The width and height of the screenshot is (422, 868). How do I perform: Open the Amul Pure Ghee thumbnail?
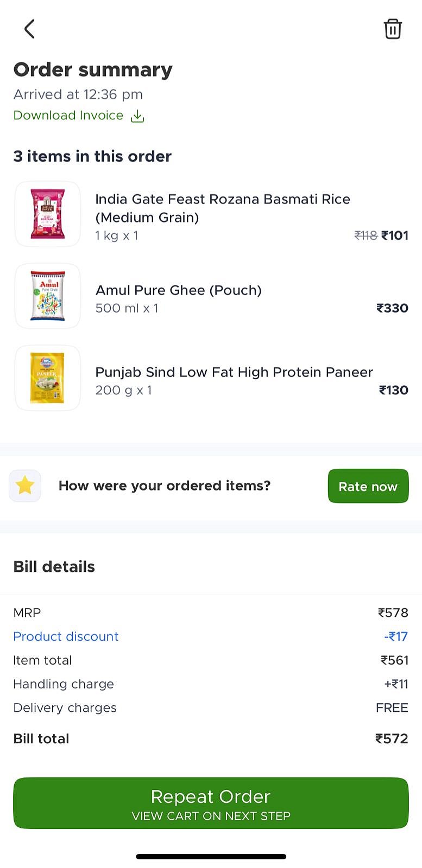coord(47,296)
